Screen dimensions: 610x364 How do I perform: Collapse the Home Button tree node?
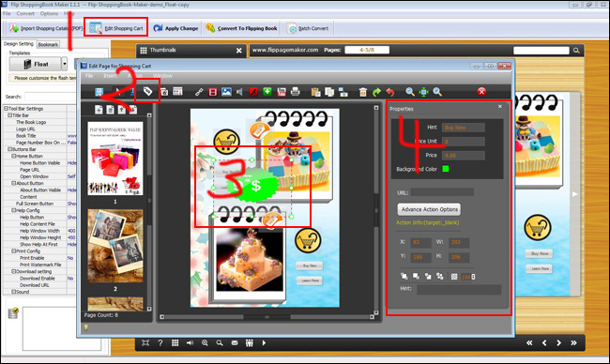(14, 156)
